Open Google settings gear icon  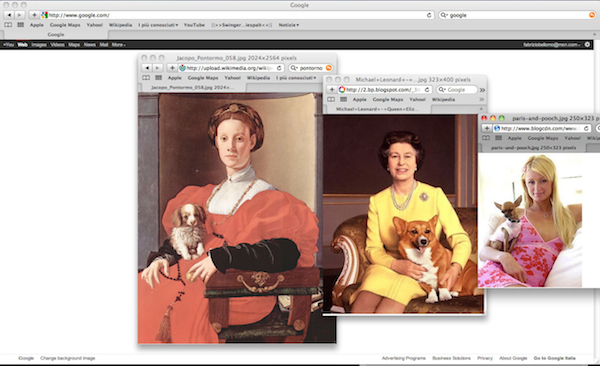click(x=587, y=44)
